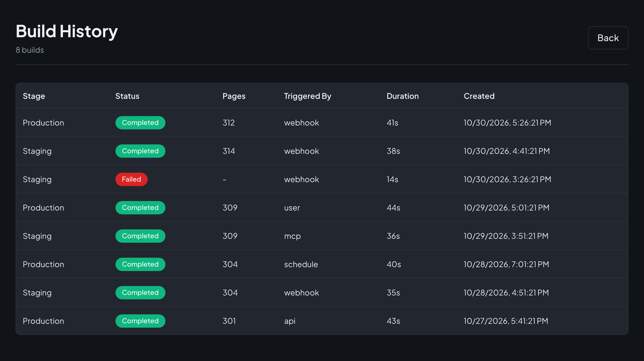Click Staging stage of the 35s build
Image resolution: width=644 pixels, height=361 pixels.
coord(37,293)
